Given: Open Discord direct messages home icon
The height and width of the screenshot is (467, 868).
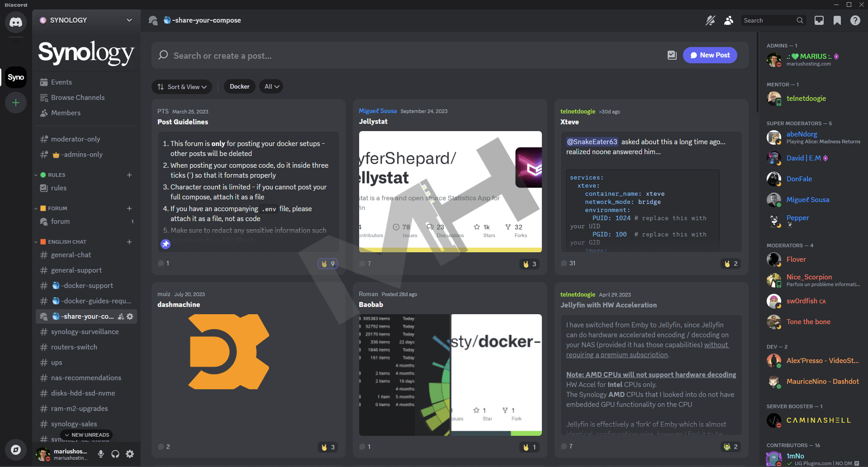Looking at the screenshot, I should [16, 22].
